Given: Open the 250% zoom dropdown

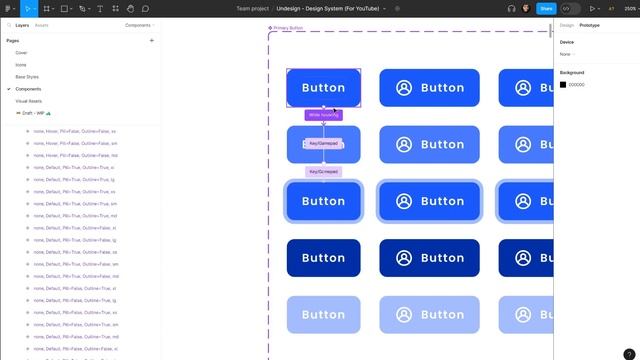Looking at the screenshot, I should pos(631,9).
